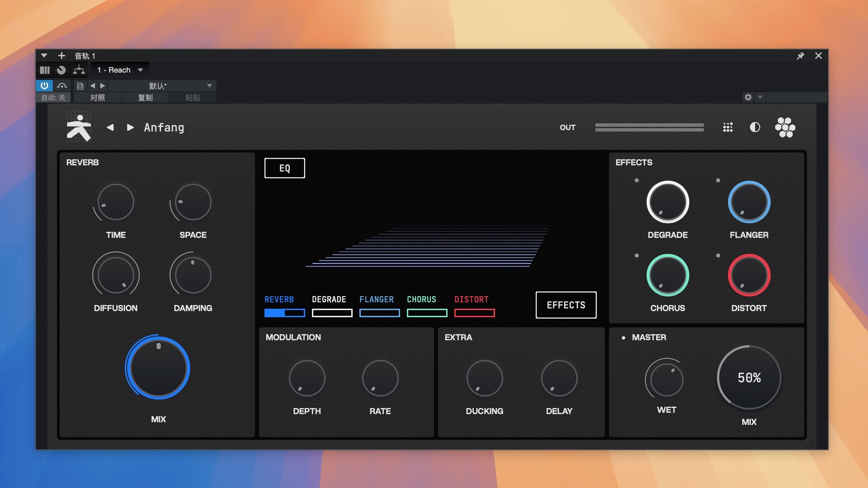Click the EFFECTS button in the display
This screenshot has height=488, width=868.
click(x=566, y=305)
